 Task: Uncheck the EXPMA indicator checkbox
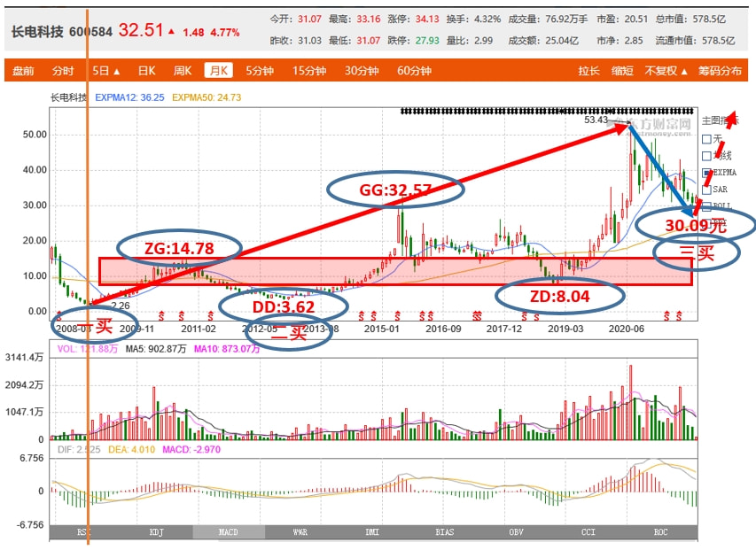click(706, 173)
